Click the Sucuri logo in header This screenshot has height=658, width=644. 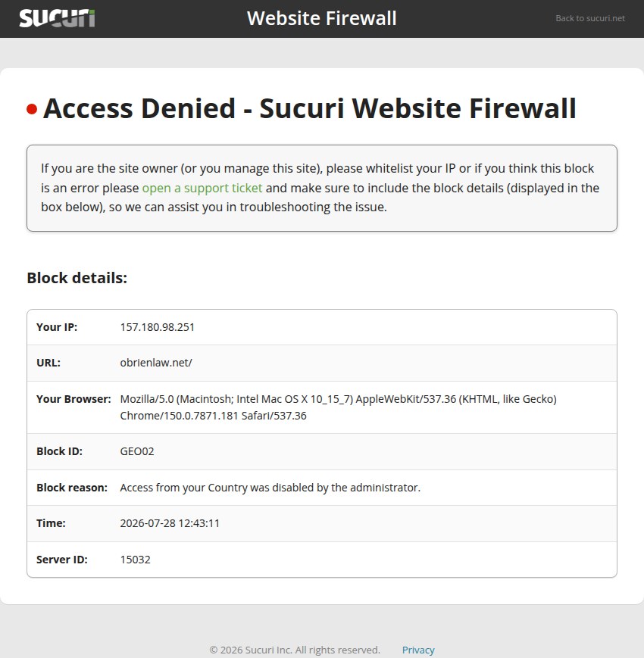(x=57, y=18)
